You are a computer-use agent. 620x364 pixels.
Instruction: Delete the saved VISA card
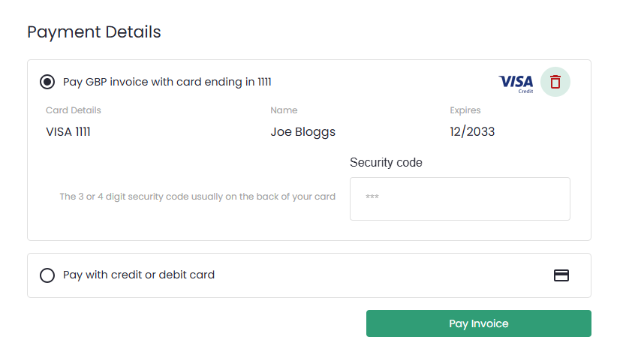point(555,82)
